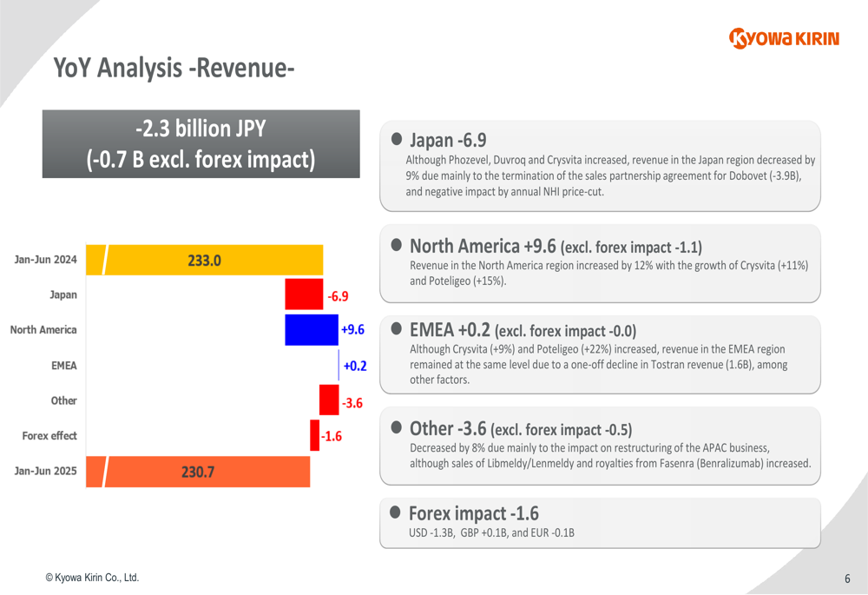The height and width of the screenshot is (595, 868).
Task: Click the bullet dot beside North America +9.6
Action: point(397,244)
